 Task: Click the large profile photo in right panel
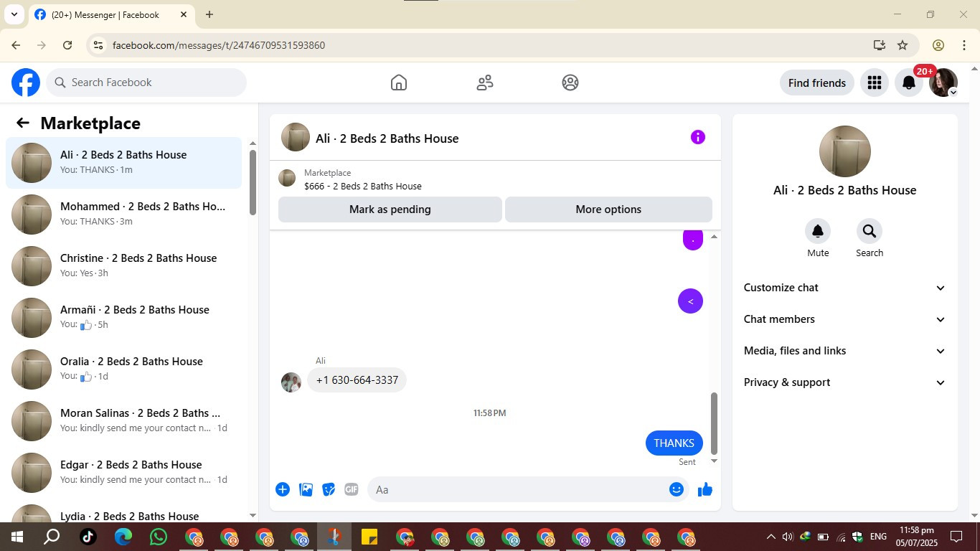tap(845, 151)
